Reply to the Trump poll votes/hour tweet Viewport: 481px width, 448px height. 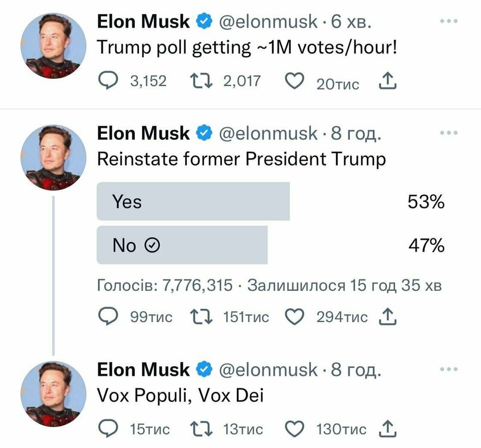click(x=107, y=81)
